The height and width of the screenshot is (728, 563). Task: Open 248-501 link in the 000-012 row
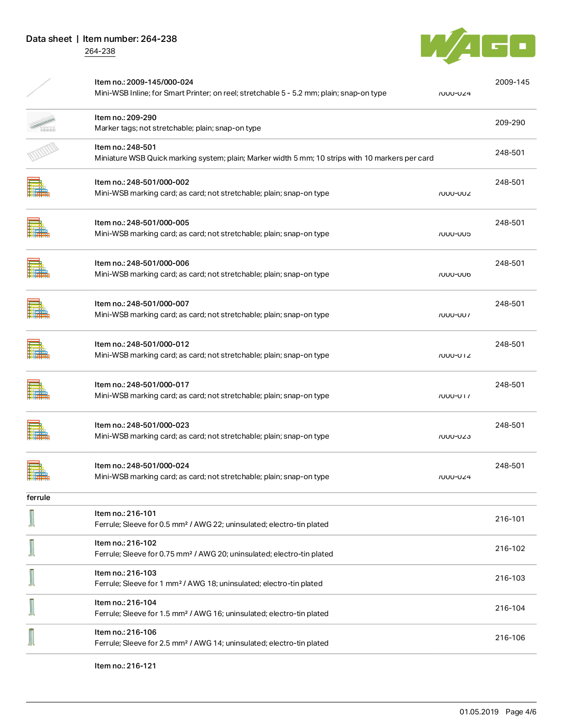tap(510, 344)
